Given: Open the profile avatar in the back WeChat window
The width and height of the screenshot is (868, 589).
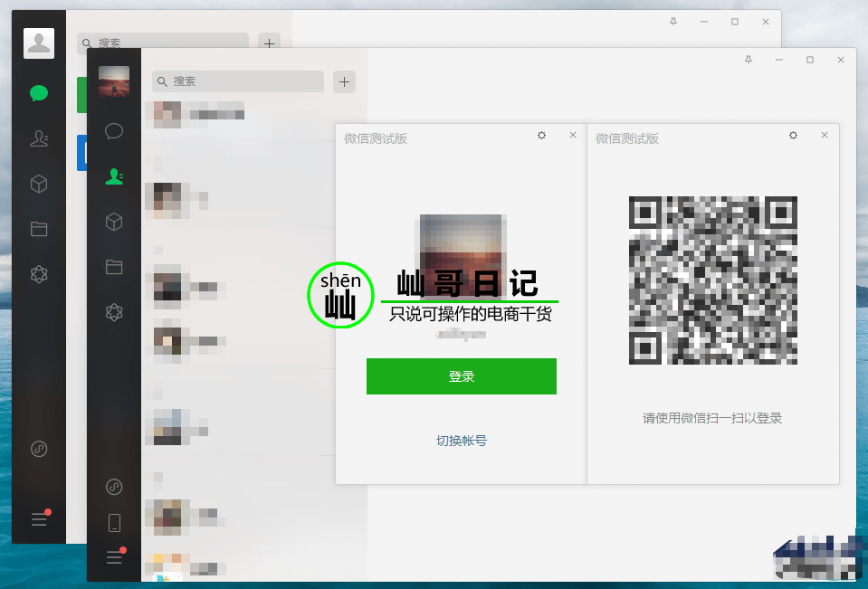Looking at the screenshot, I should point(39,43).
